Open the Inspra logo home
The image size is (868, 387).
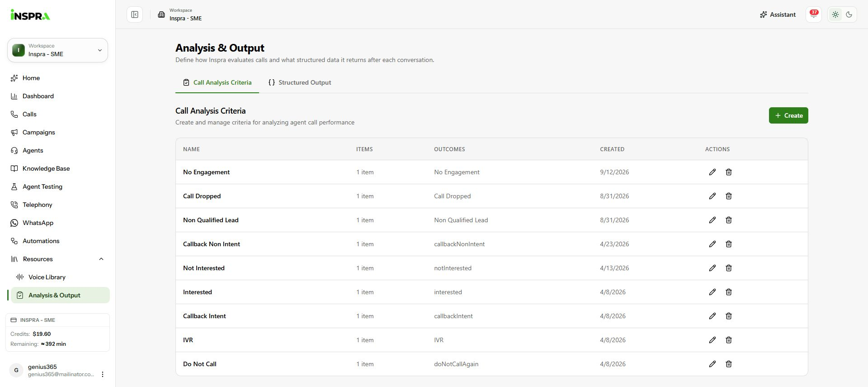tap(30, 15)
